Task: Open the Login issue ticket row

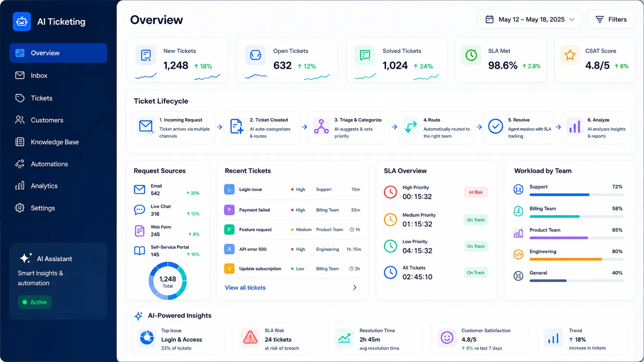Action: coord(293,189)
